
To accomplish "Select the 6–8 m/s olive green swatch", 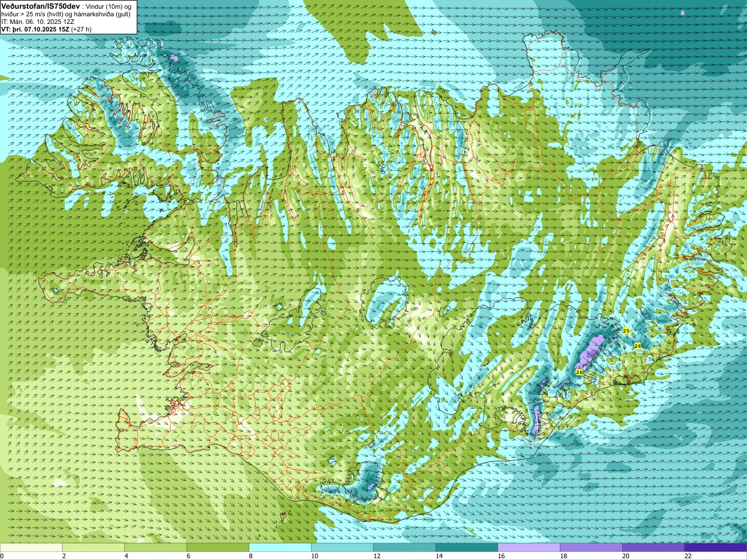I will 218,548.
